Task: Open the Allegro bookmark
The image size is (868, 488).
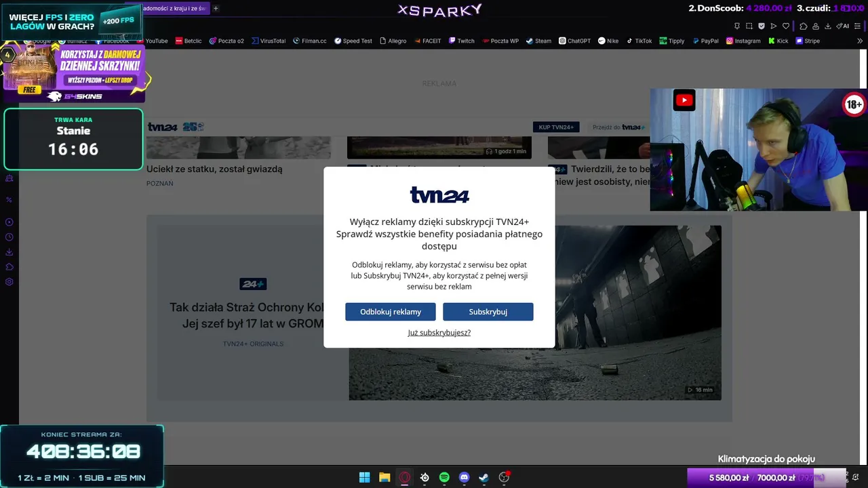Action: click(x=393, y=41)
